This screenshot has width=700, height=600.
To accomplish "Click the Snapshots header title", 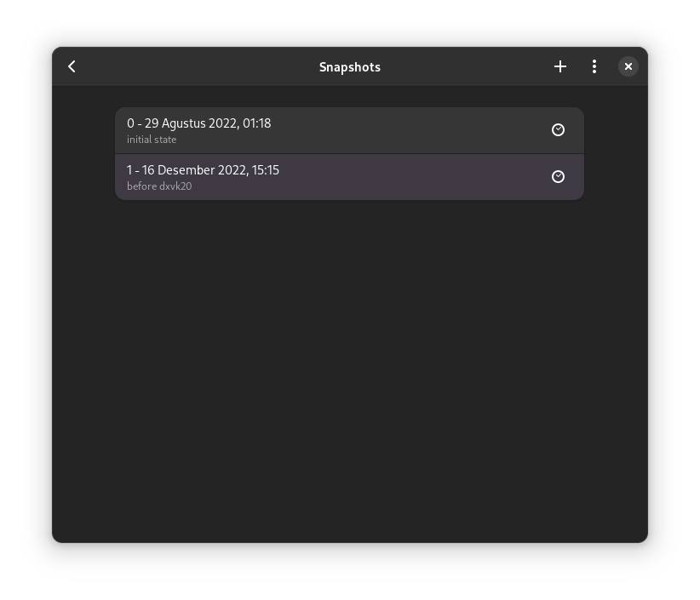I will [349, 66].
